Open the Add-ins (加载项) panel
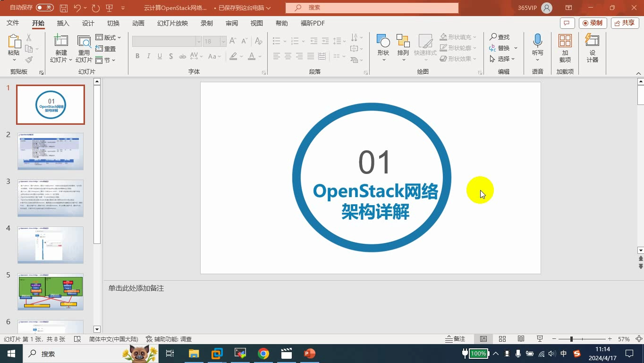This screenshot has height=363, width=644. pos(565,47)
